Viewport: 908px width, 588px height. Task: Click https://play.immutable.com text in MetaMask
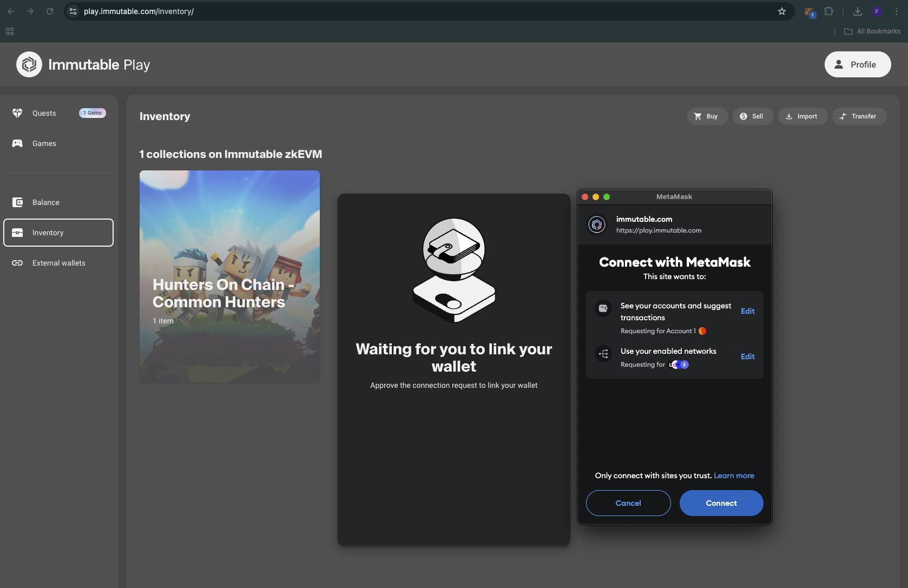pyautogui.click(x=659, y=230)
